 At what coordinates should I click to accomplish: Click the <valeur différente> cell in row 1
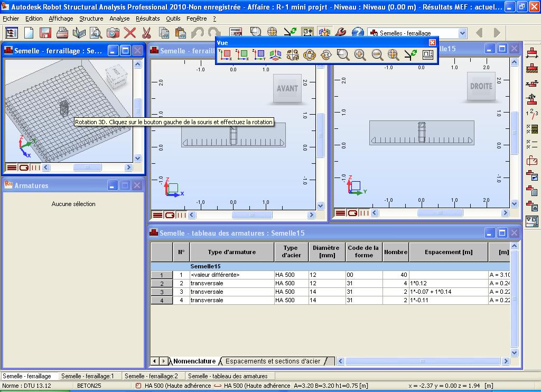232,275
